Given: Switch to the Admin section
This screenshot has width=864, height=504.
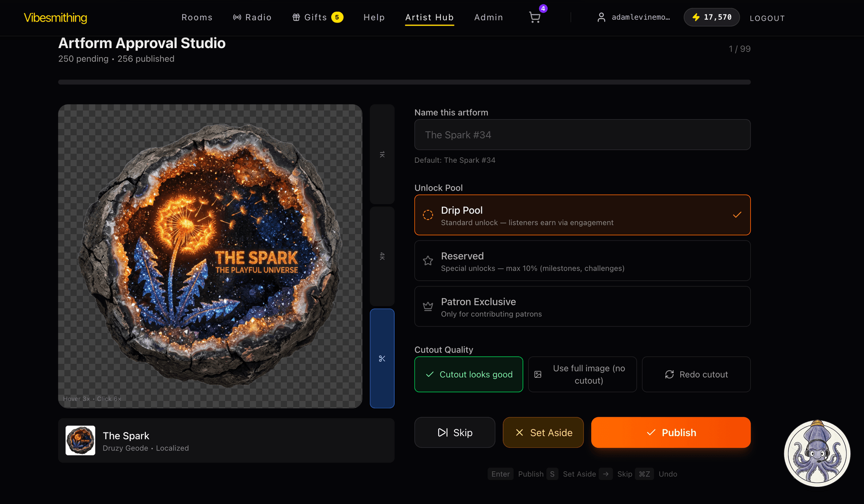Looking at the screenshot, I should [x=488, y=17].
